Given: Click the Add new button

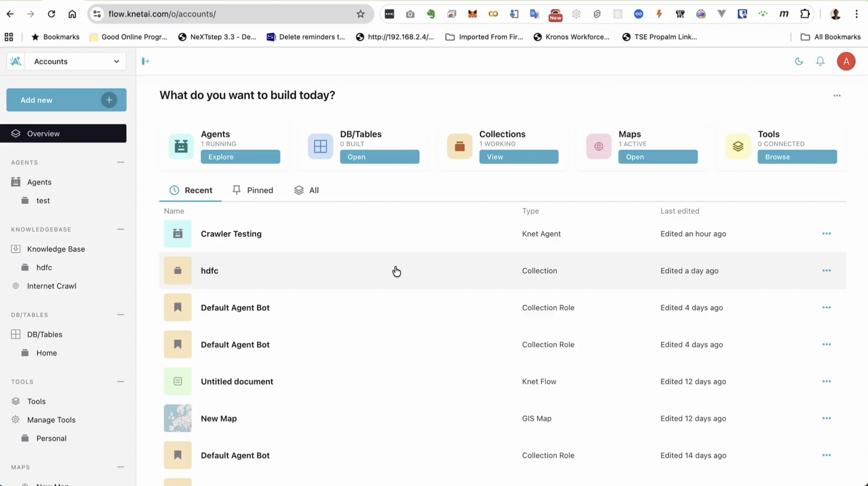Looking at the screenshot, I should 66,100.
